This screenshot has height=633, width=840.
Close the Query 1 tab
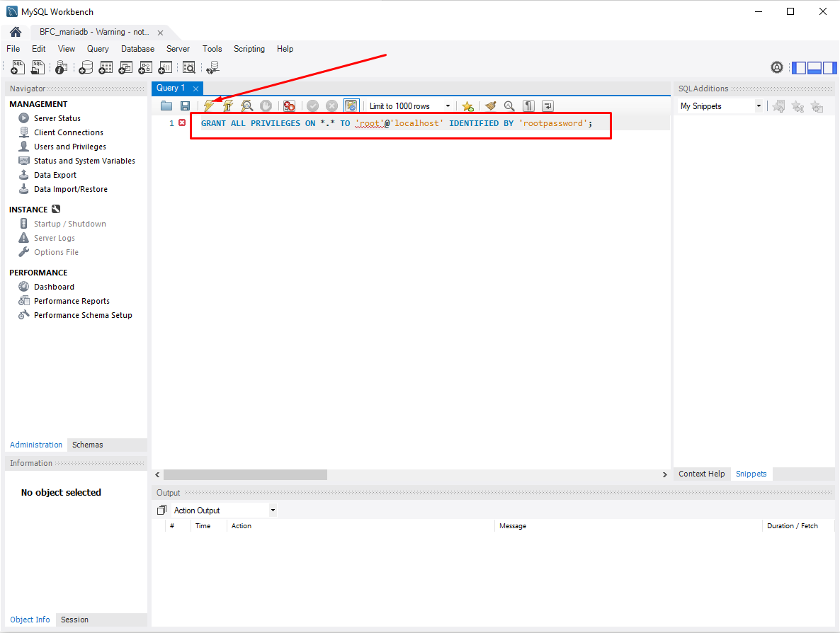pos(196,89)
